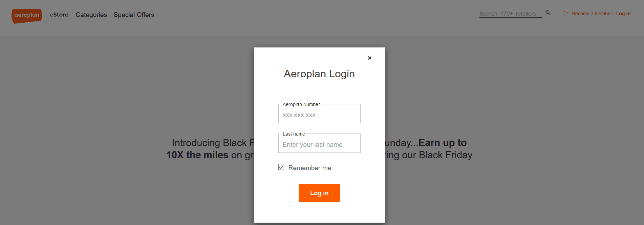The height and width of the screenshot is (225, 644).
Task: Switch language using the Fr link
Action: point(566,14)
